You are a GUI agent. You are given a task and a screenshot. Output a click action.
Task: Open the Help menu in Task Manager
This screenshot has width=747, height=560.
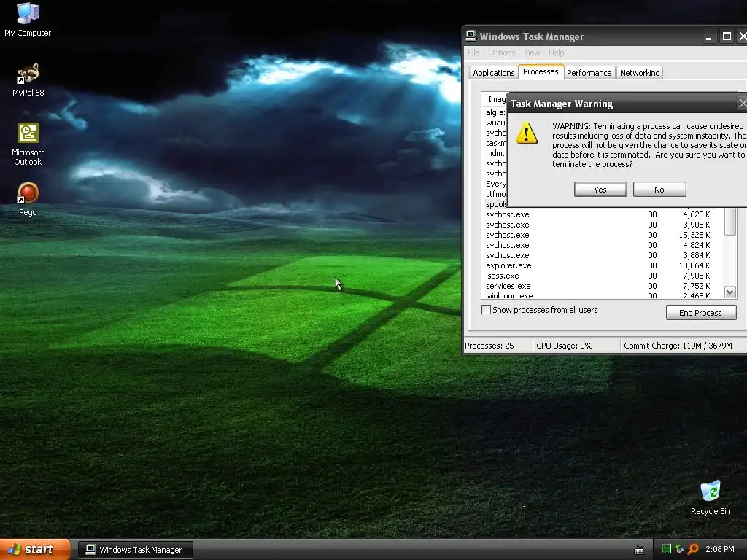point(556,52)
